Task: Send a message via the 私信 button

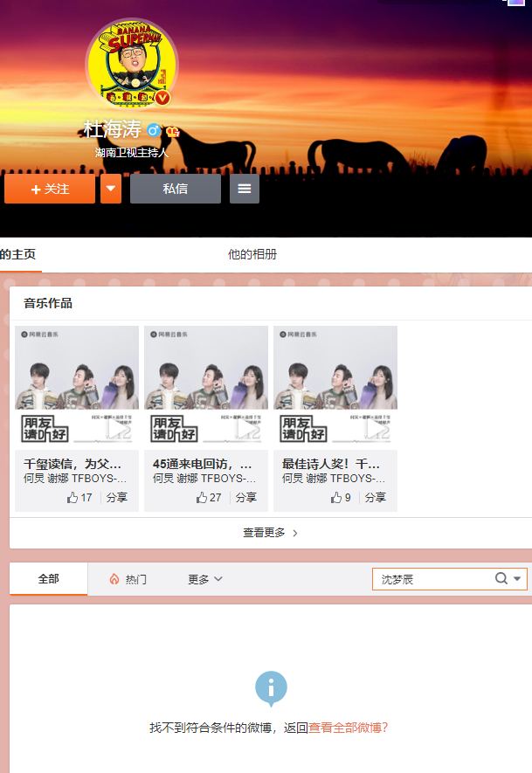Action: [x=175, y=189]
